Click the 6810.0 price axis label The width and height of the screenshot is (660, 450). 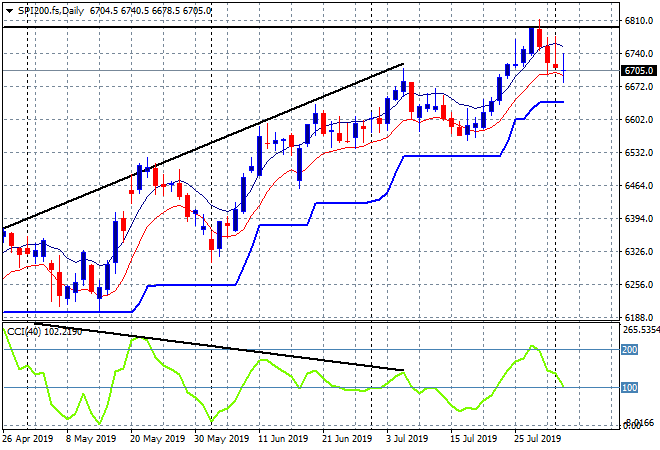tap(639, 21)
